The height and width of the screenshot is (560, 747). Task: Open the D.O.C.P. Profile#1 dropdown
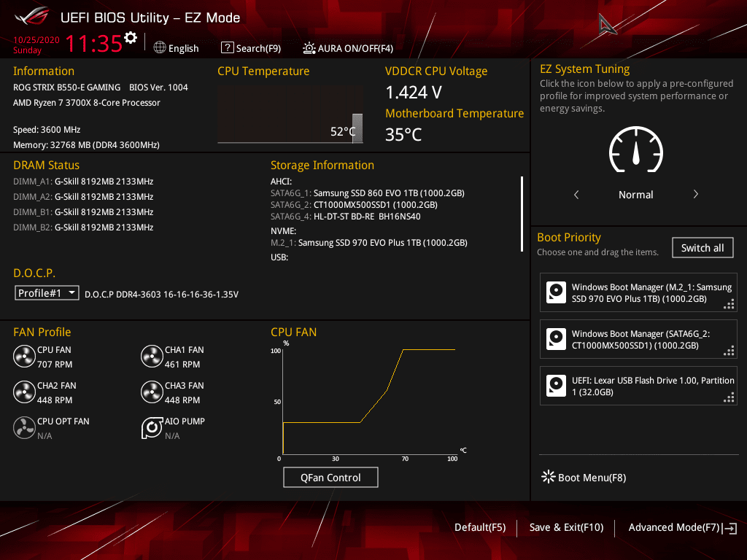47,293
